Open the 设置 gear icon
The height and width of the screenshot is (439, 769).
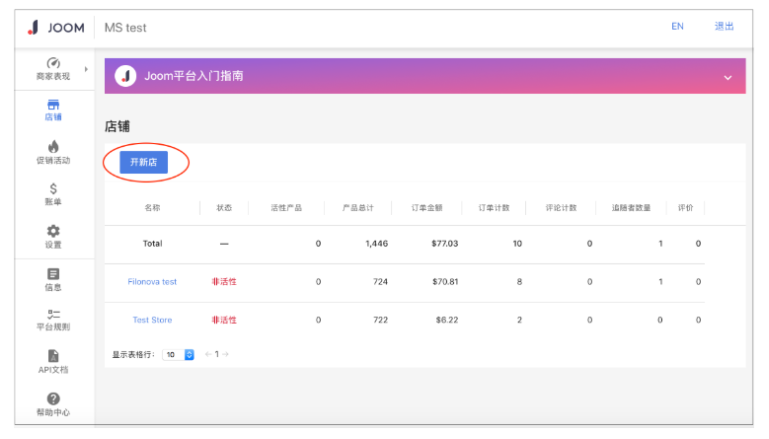pyautogui.click(x=53, y=231)
